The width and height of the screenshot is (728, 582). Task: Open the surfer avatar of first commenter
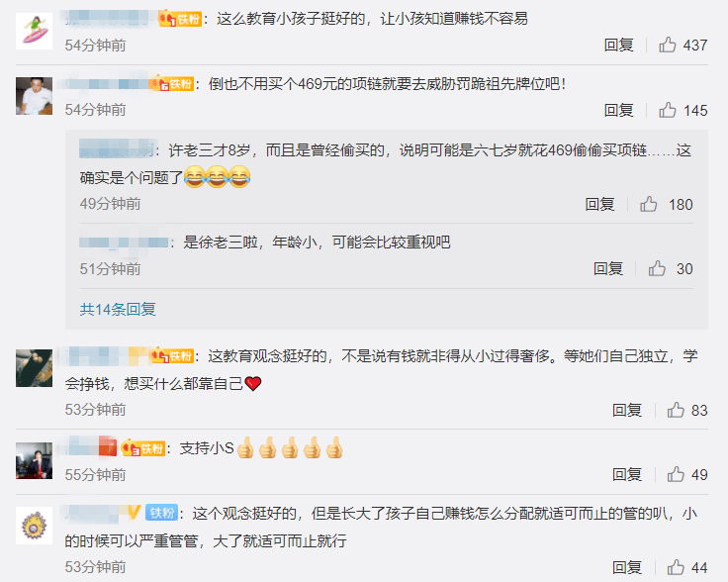(34, 31)
